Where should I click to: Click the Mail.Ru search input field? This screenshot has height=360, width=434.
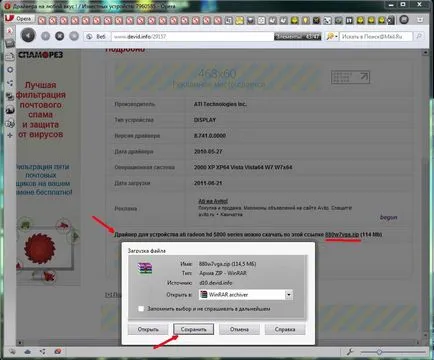pos(376,36)
